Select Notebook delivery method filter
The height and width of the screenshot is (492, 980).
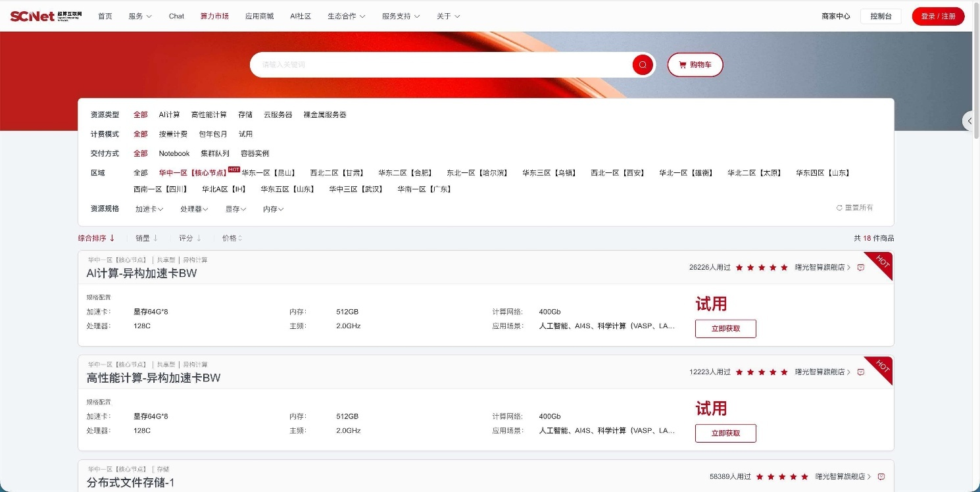(x=174, y=153)
